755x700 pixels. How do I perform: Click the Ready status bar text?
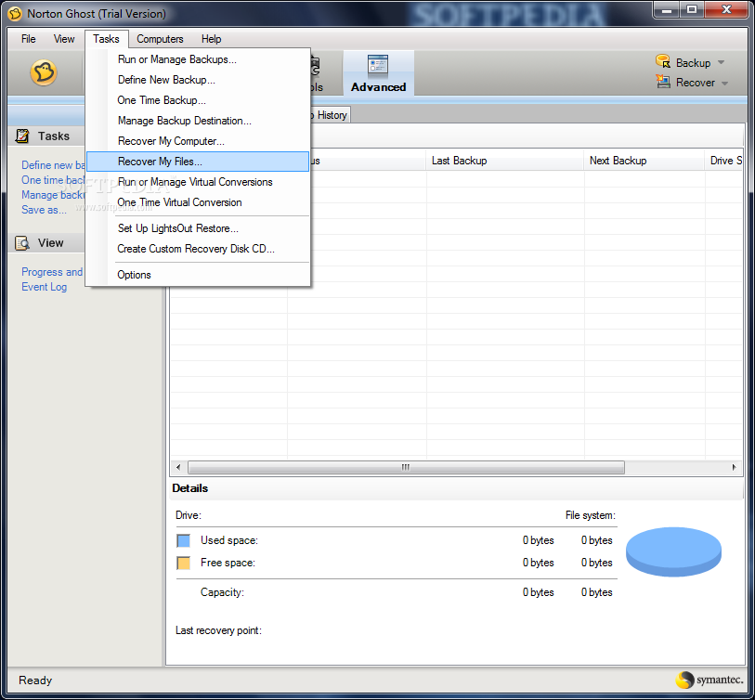35,681
